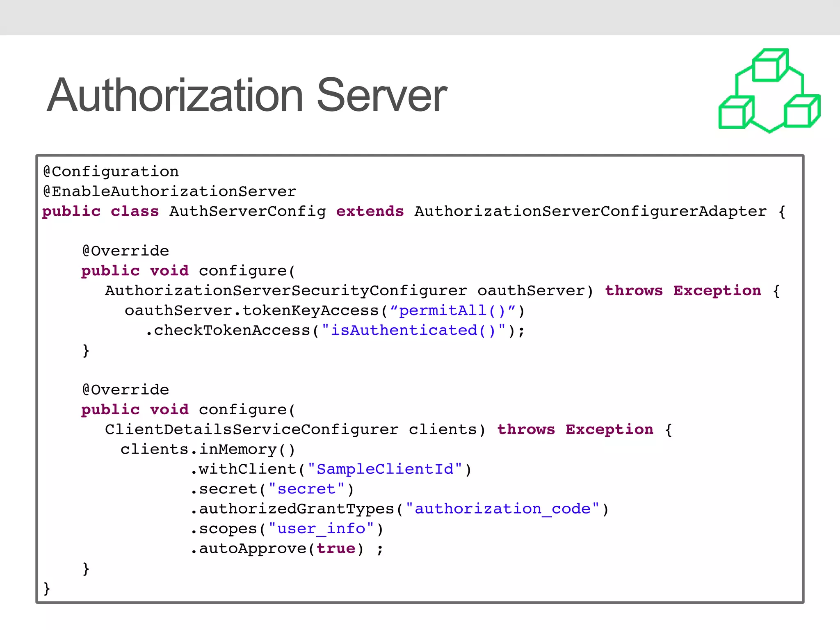The image size is (840, 630).
Task: Click the second "@Override" annotation
Action: click(x=126, y=390)
